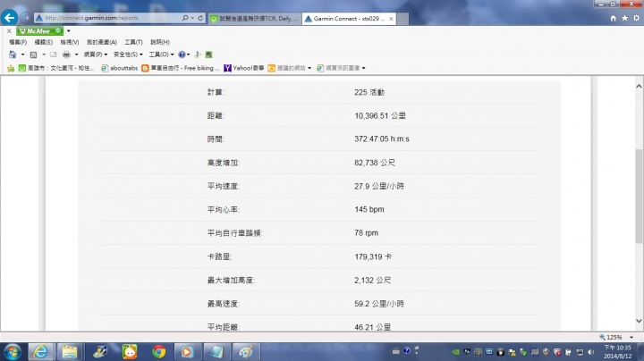Open the browser settings gear
Image resolution: width=644 pixels, height=361 pixels.
coord(636,18)
